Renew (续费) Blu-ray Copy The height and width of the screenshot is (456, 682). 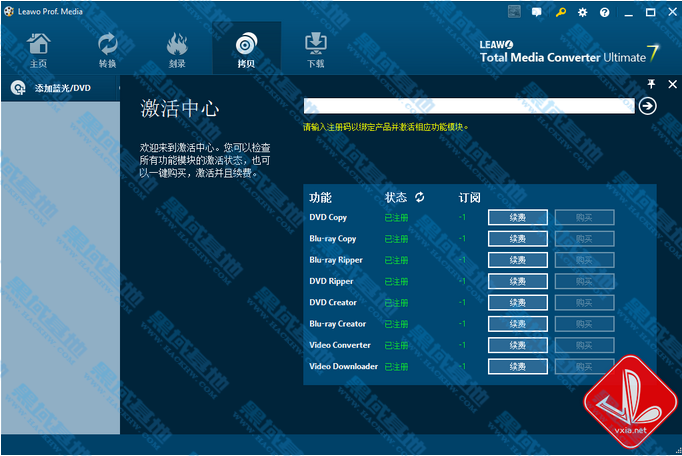tap(518, 239)
